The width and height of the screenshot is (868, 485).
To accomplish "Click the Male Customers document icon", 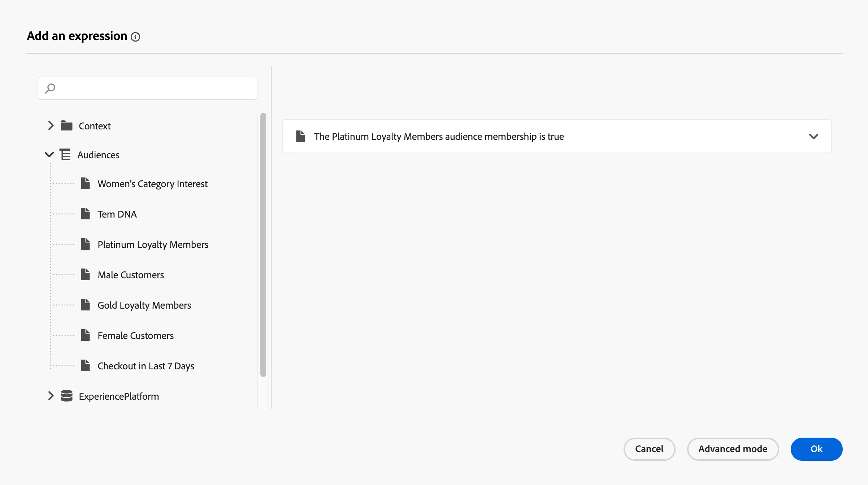I will coord(86,275).
